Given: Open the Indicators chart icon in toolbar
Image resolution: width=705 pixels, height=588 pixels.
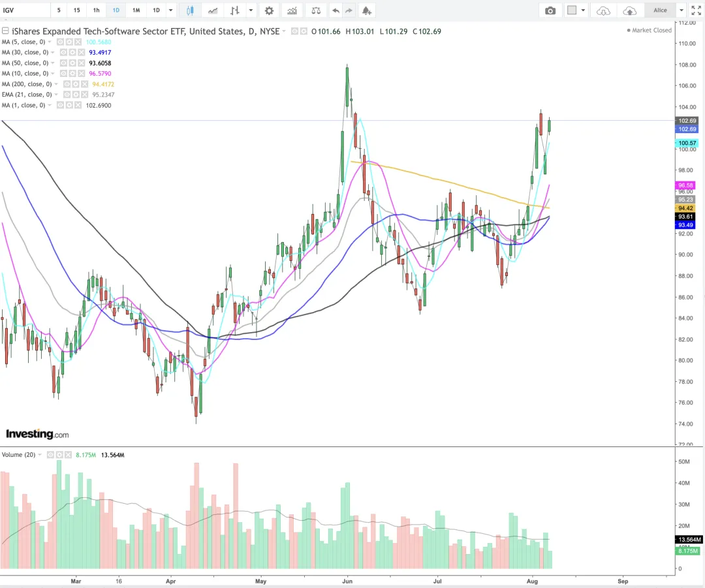Looking at the screenshot, I should pyautogui.click(x=292, y=10).
